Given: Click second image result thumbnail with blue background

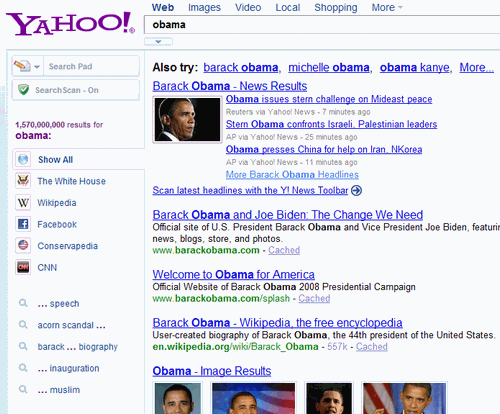Looking at the screenshot, I should pyautogui.click(x=253, y=398).
